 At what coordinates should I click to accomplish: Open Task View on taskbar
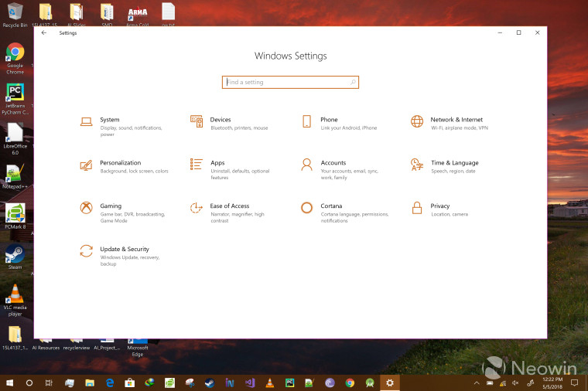[x=49, y=382]
